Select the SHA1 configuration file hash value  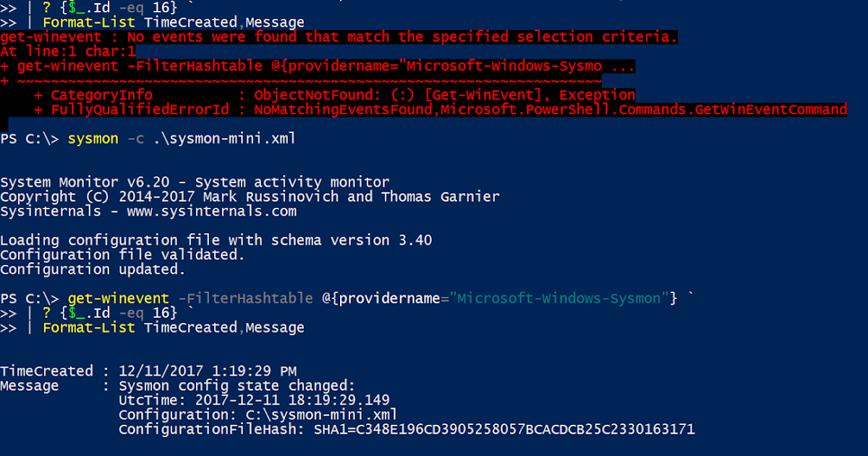point(503,429)
